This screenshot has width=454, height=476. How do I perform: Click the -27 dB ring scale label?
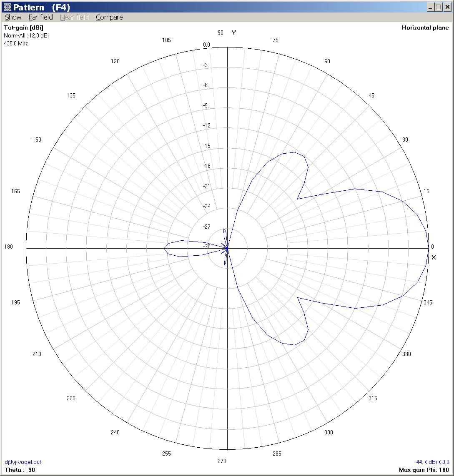(207, 227)
